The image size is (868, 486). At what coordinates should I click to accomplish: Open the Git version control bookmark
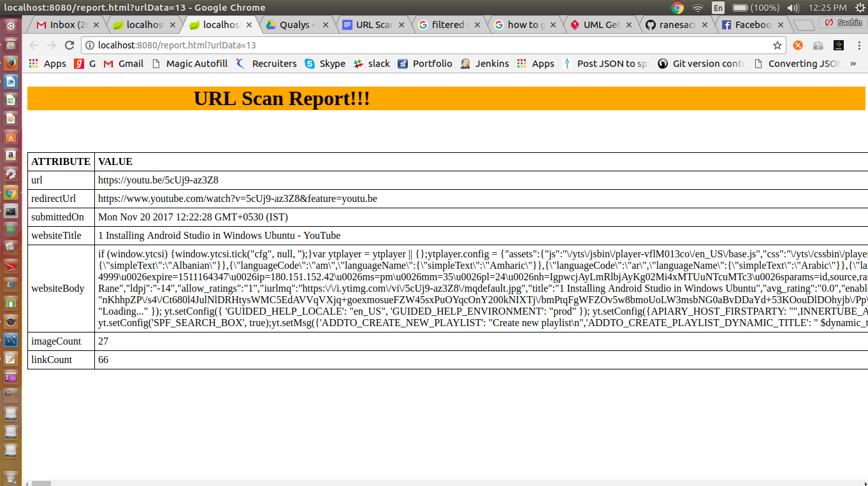coord(701,64)
